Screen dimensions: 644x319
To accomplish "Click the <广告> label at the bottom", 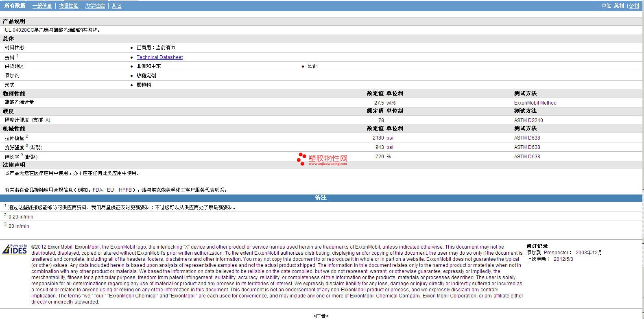I will (321, 316).
